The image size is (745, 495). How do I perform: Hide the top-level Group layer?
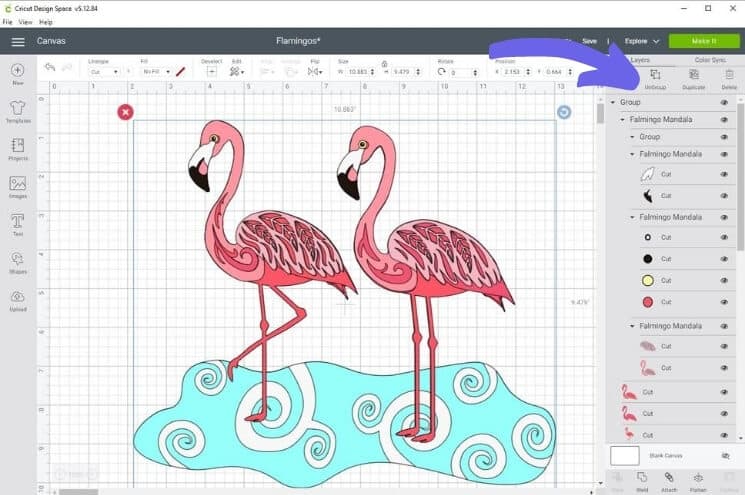click(x=724, y=102)
